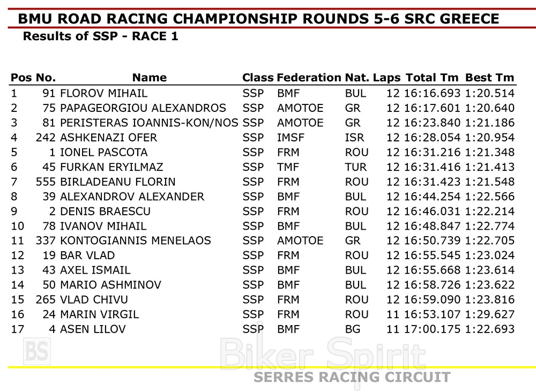The image size is (536, 392).
Task: Select the ASHKENAZI OFER row name
Action: (x=108, y=138)
